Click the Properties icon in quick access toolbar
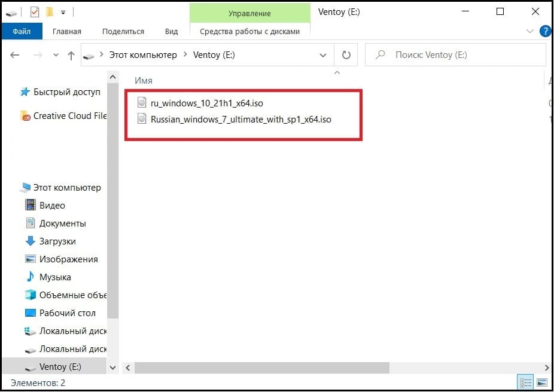The image size is (554, 392). [x=34, y=13]
